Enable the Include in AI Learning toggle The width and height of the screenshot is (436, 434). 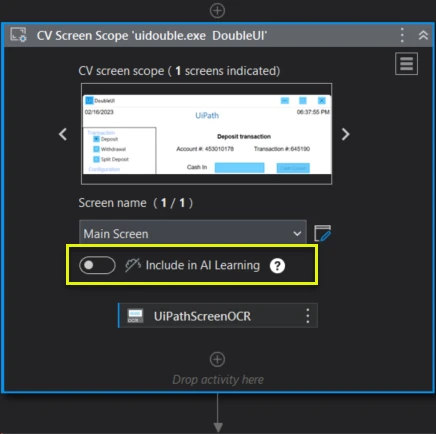click(x=97, y=265)
